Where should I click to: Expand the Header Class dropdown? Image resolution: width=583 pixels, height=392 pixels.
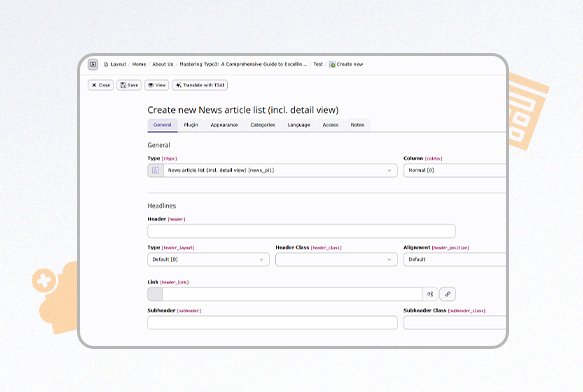[336, 260]
